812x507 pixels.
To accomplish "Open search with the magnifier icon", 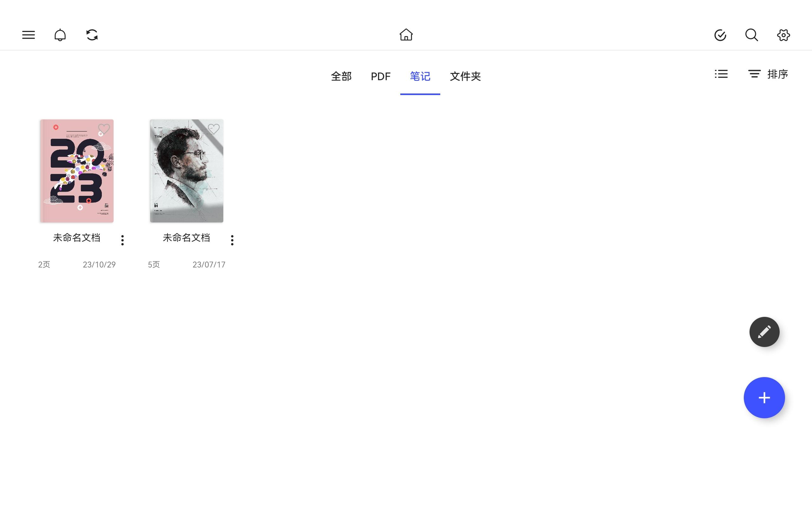I will click(x=752, y=35).
